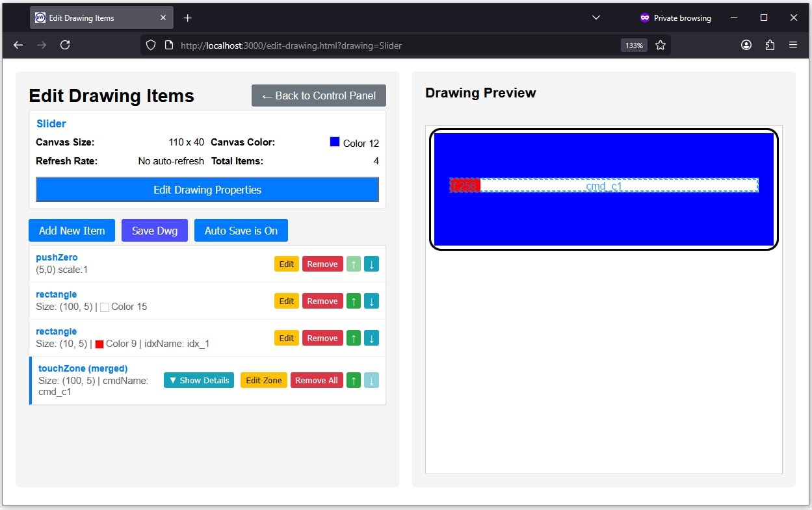Go Back to Control Panel
Viewport: 812px width, 510px height.
[x=319, y=96]
